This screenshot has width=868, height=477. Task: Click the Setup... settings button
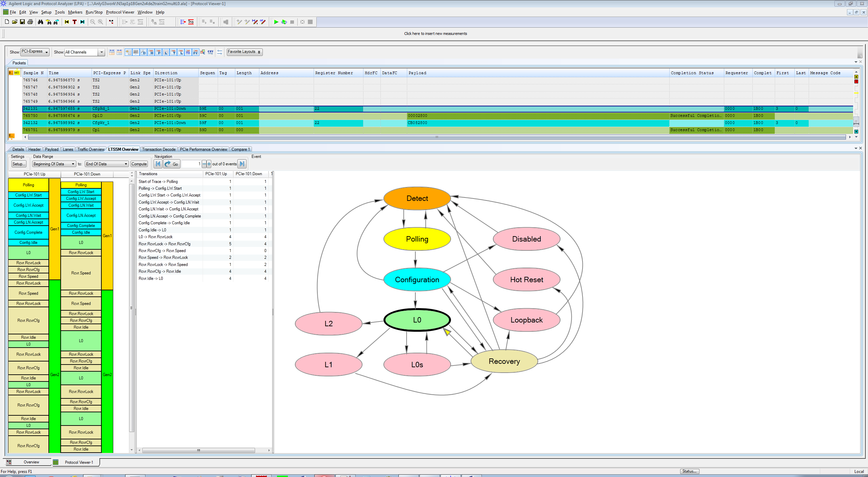click(x=19, y=164)
